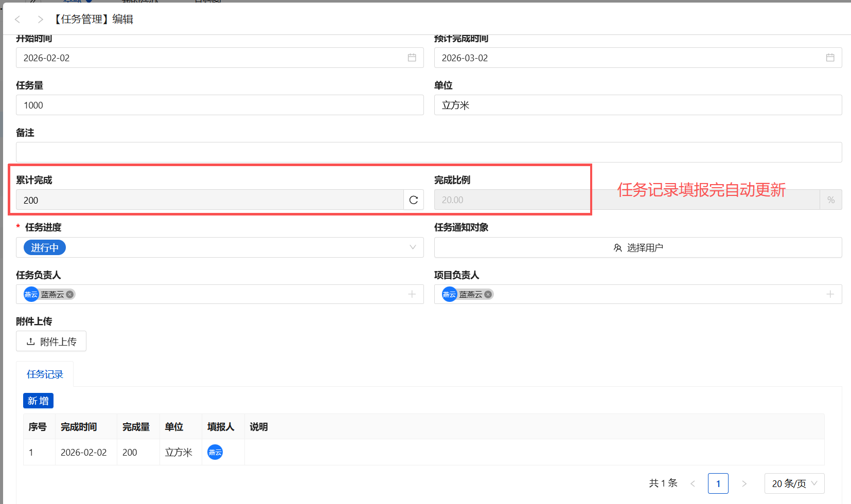Click the 附件上传 button

tap(51, 341)
